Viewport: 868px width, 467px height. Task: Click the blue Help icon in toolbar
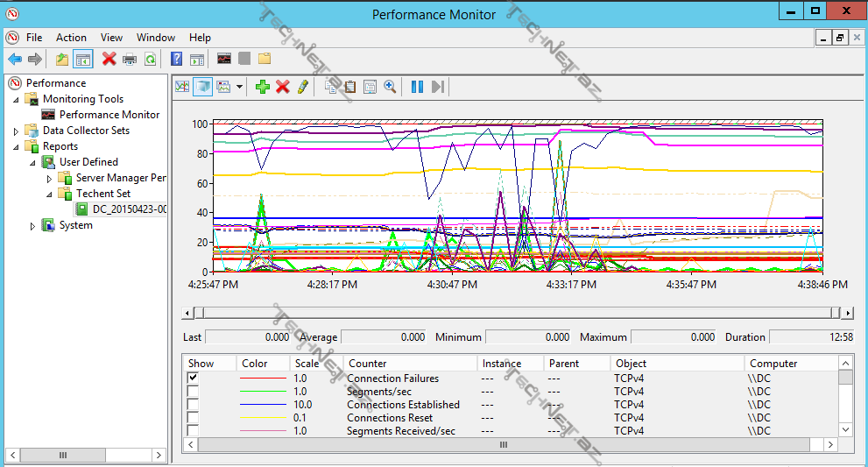(176, 59)
